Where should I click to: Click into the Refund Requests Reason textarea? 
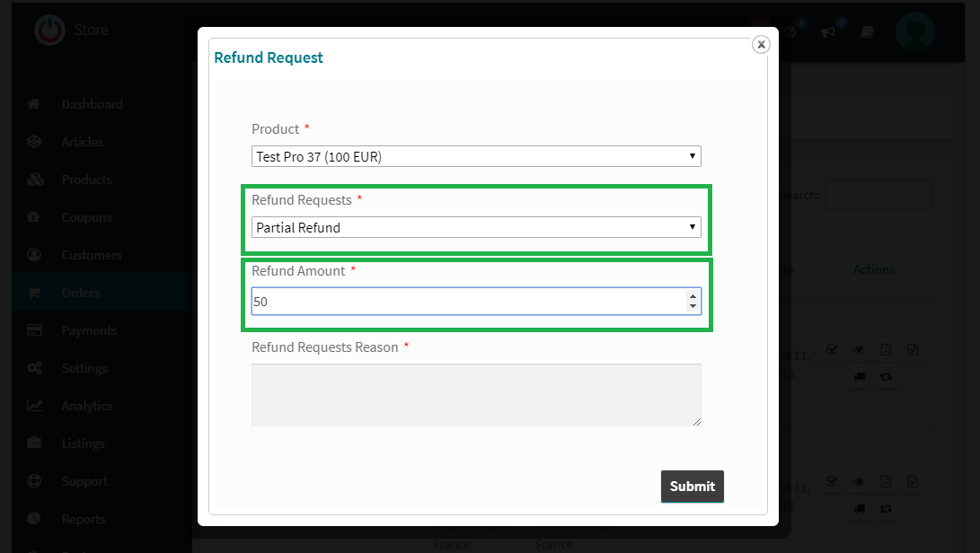coord(476,395)
